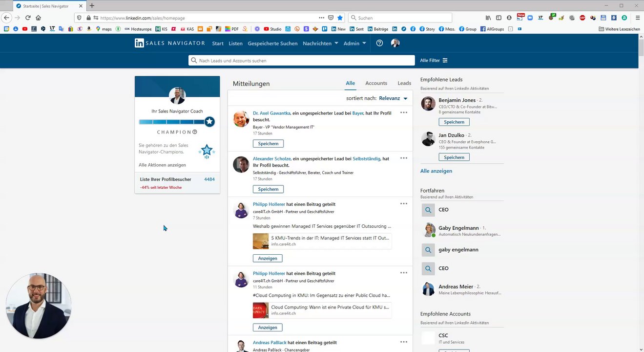Open the downloads arrow extension icon

click(x=614, y=18)
